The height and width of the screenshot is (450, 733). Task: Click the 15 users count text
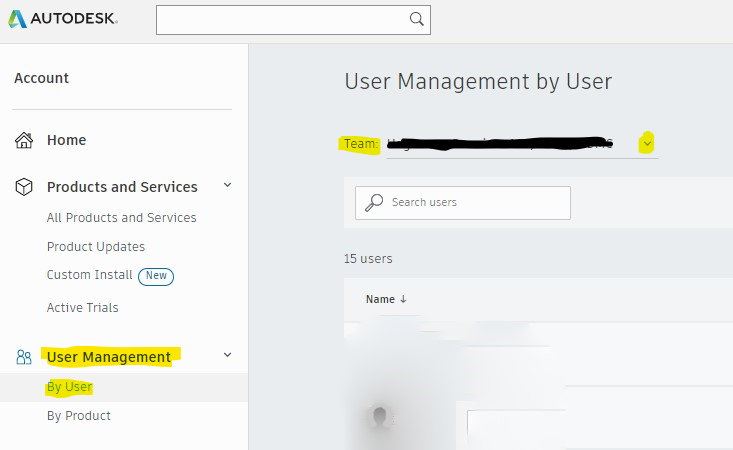pyautogui.click(x=368, y=259)
